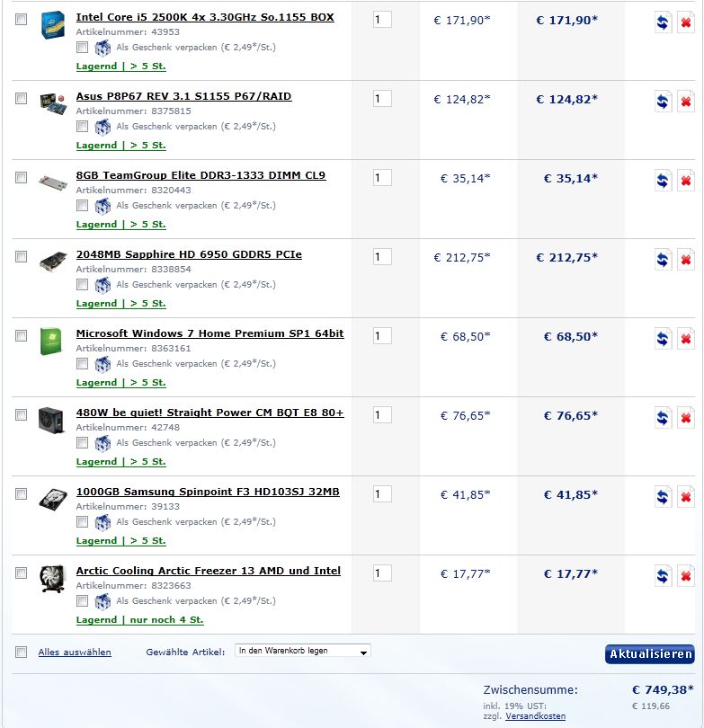The width and height of the screenshot is (704, 728).
Task: Remove the 8GB TeamGroup Elite RAM item
Action: pos(685,181)
